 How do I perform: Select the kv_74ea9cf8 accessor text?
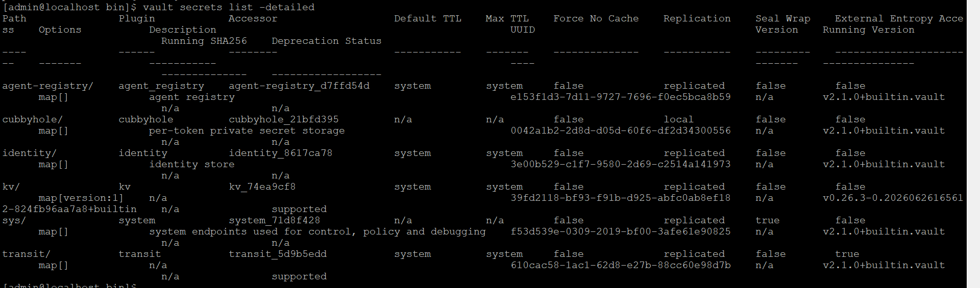(262, 187)
